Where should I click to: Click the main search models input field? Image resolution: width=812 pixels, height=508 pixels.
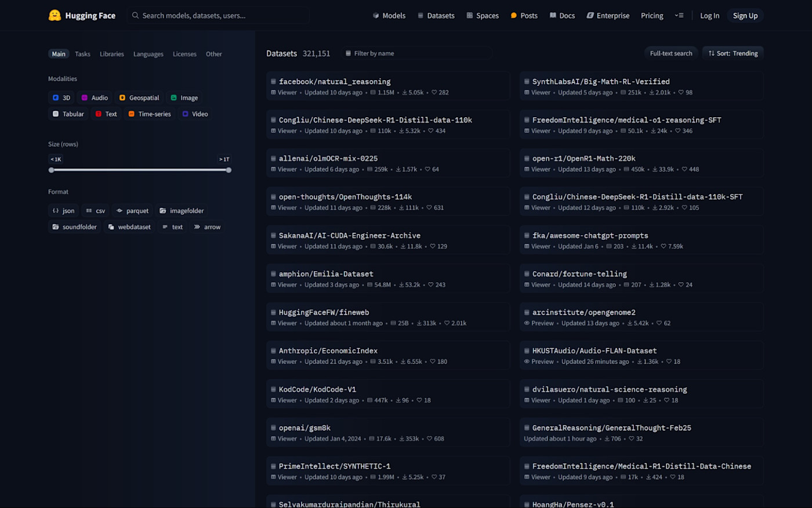(x=218, y=16)
